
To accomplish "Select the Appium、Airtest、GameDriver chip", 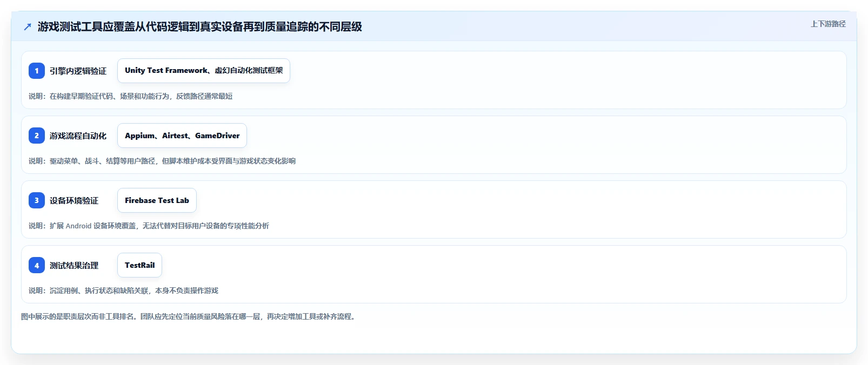I will (182, 136).
